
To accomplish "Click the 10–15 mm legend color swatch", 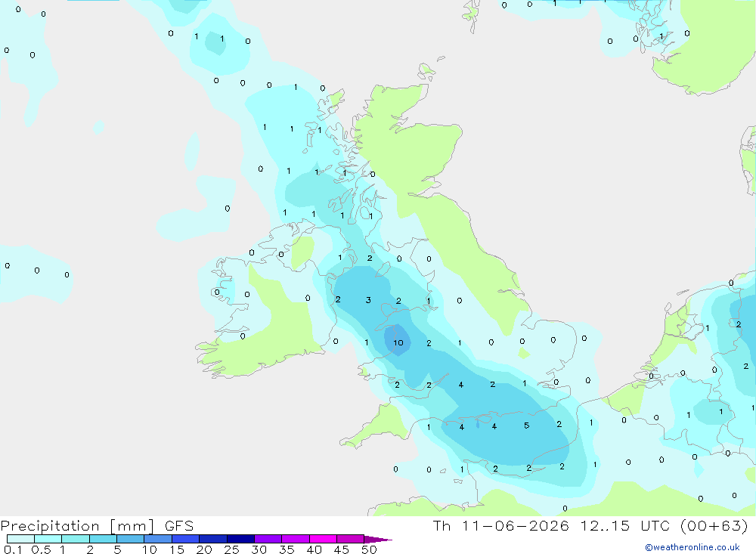I will pos(158,539).
